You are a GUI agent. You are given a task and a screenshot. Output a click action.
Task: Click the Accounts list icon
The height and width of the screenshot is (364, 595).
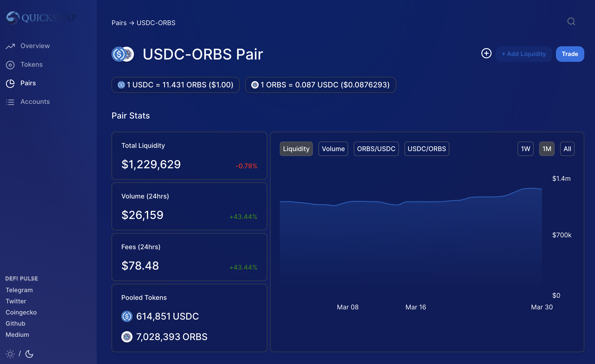[10, 102]
